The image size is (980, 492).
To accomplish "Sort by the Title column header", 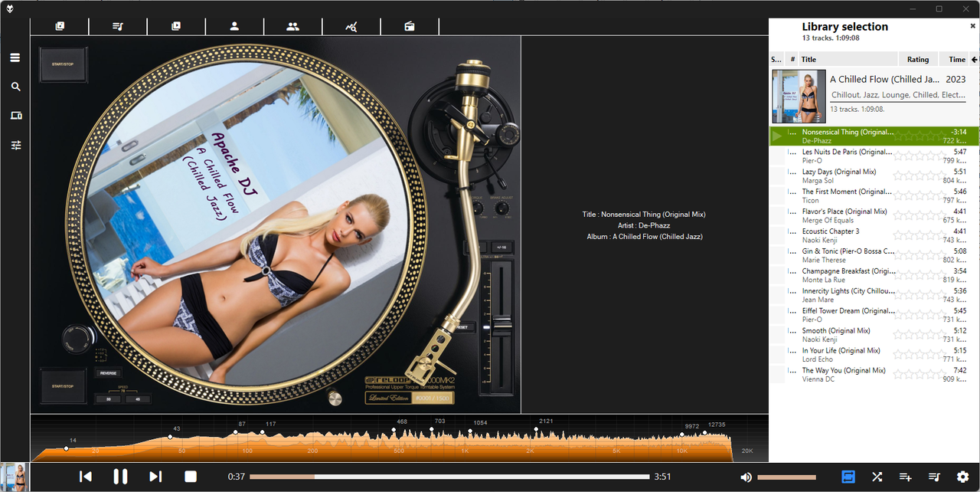I will pos(848,59).
